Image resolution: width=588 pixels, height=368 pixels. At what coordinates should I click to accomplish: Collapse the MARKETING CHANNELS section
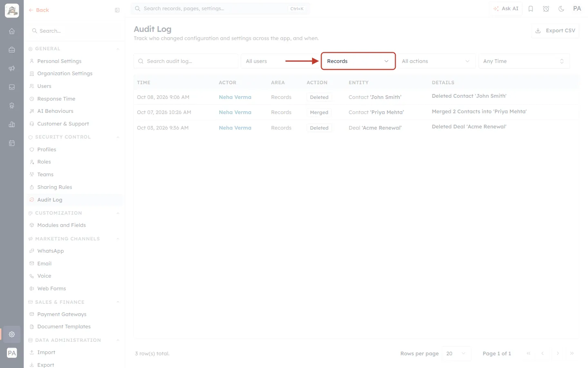[118, 239]
